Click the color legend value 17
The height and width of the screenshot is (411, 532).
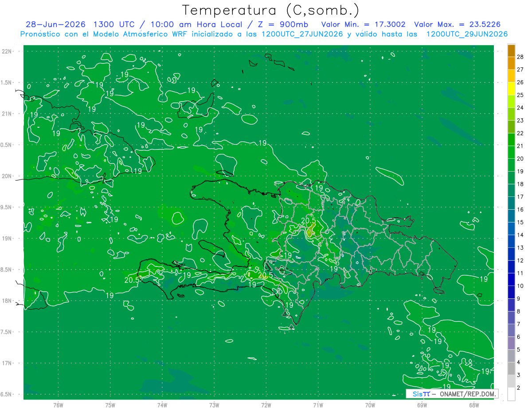[x=520, y=197]
